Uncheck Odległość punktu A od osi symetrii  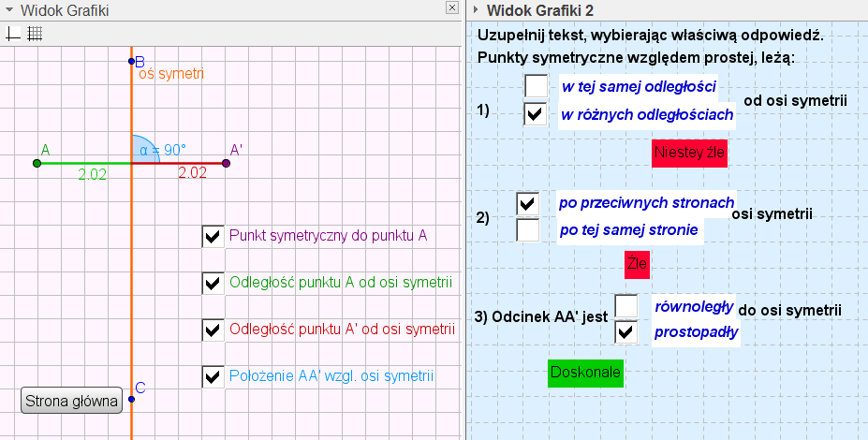coord(213,284)
